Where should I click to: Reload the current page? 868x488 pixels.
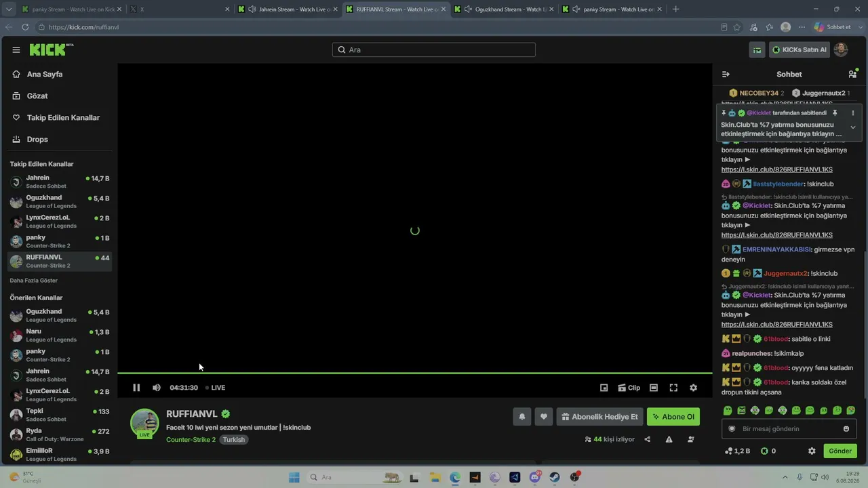[25, 27]
